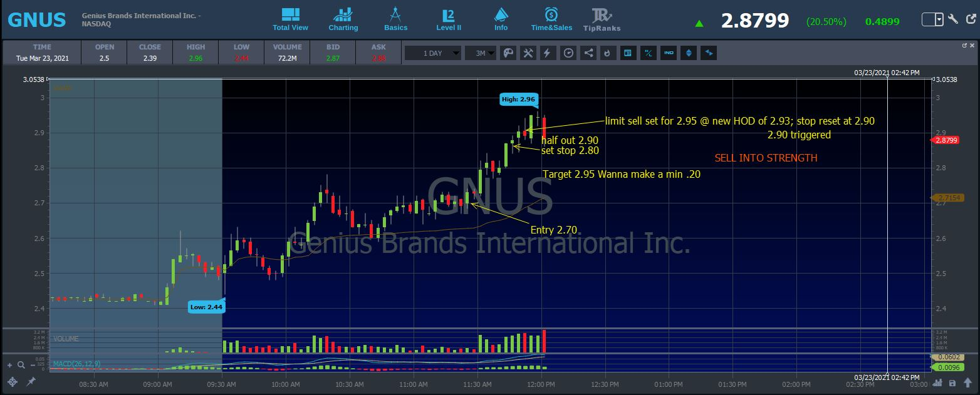Click the CLOSE value 2.39
The width and height of the screenshot is (980, 395).
coord(150,58)
